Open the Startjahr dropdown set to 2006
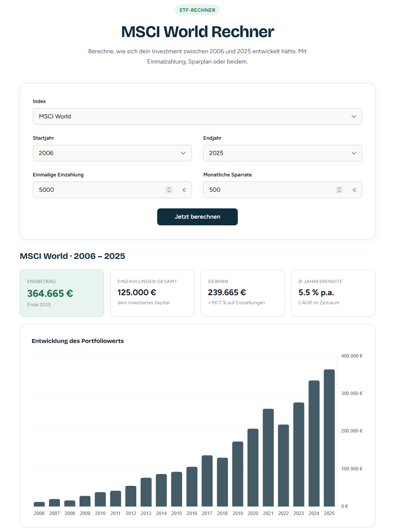The image size is (395, 532). coord(112,153)
